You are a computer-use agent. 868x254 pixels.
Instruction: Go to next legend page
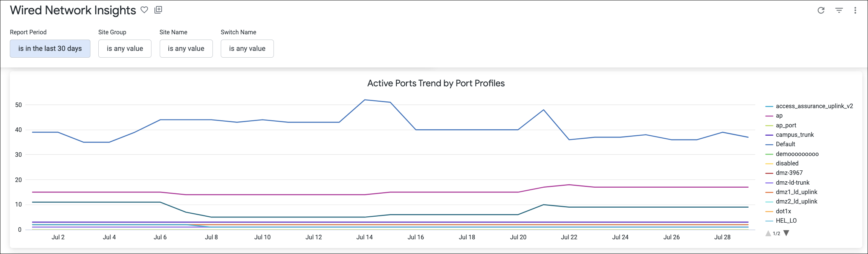[786, 233]
